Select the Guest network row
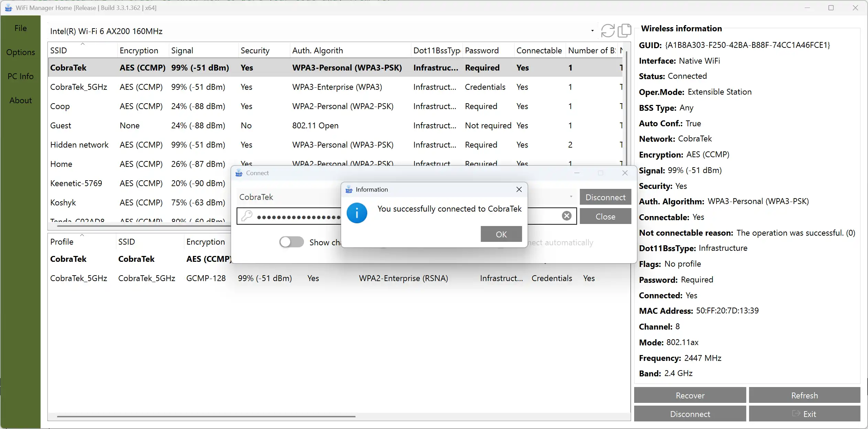 click(61, 126)
